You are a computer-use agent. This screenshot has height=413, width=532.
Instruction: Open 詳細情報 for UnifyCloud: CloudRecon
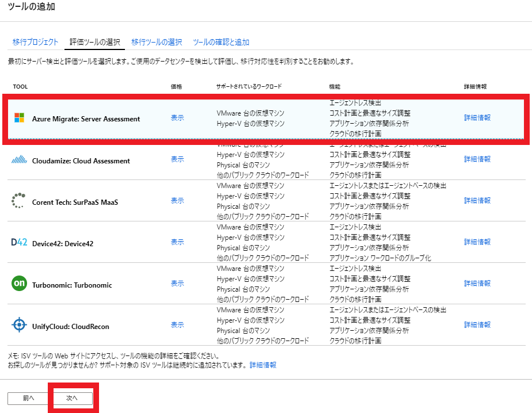[477, 325]
